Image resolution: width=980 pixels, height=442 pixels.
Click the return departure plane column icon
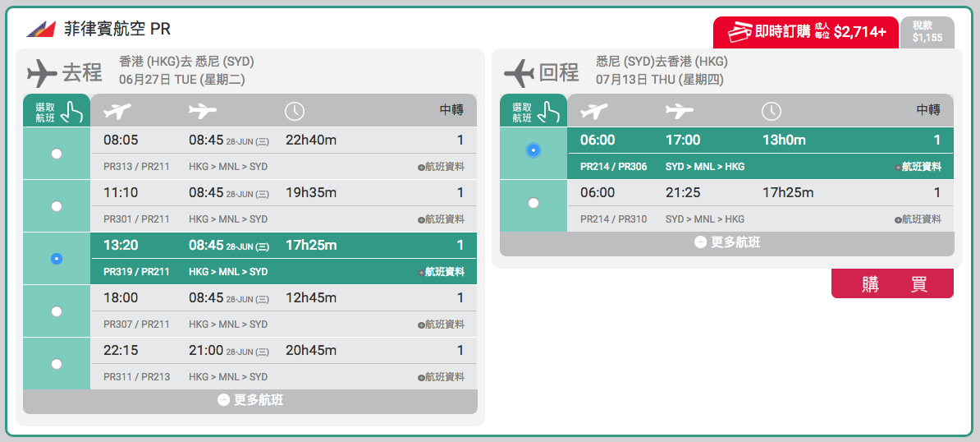tap(594, 111)
